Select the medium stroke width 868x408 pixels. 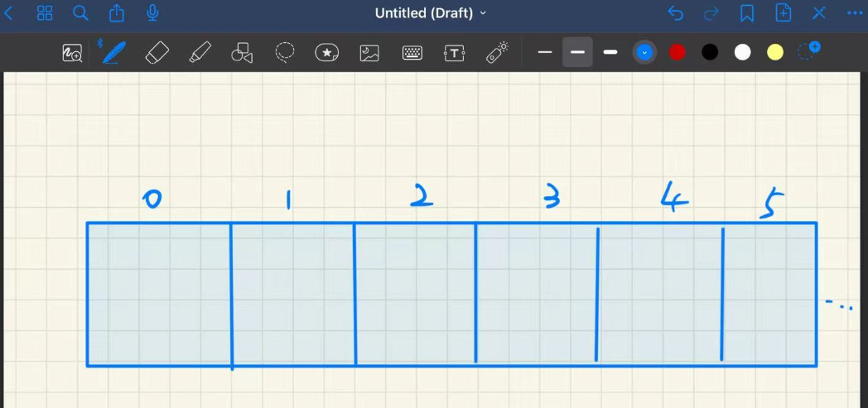[577, 52]
